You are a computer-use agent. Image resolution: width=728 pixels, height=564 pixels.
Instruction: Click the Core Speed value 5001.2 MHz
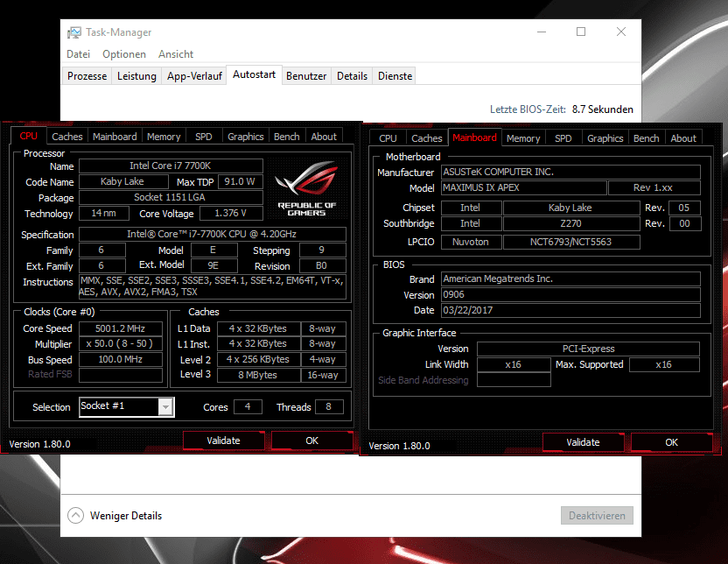[x=121, y=328]
